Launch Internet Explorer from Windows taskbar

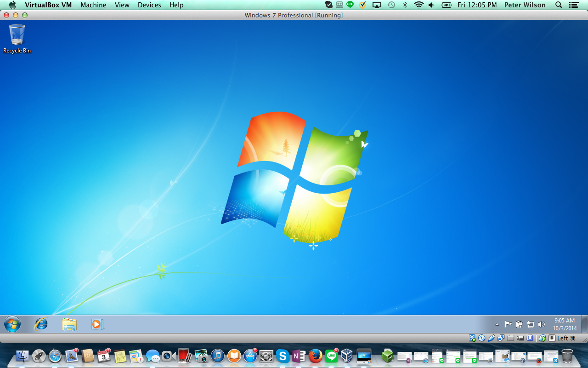41,324
